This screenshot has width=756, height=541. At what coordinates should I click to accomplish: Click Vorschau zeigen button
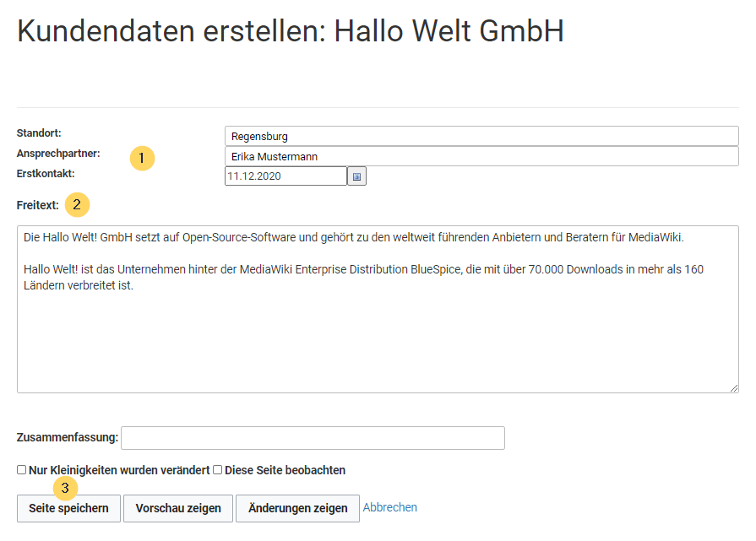click(x=178, y=508)
